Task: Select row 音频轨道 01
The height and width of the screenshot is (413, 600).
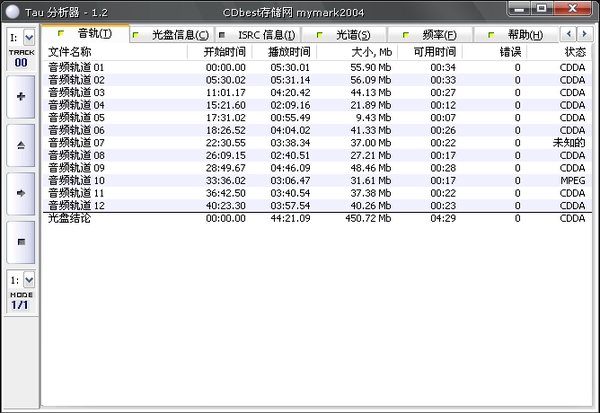Action: pyautogui.click(x=317, y=67)
